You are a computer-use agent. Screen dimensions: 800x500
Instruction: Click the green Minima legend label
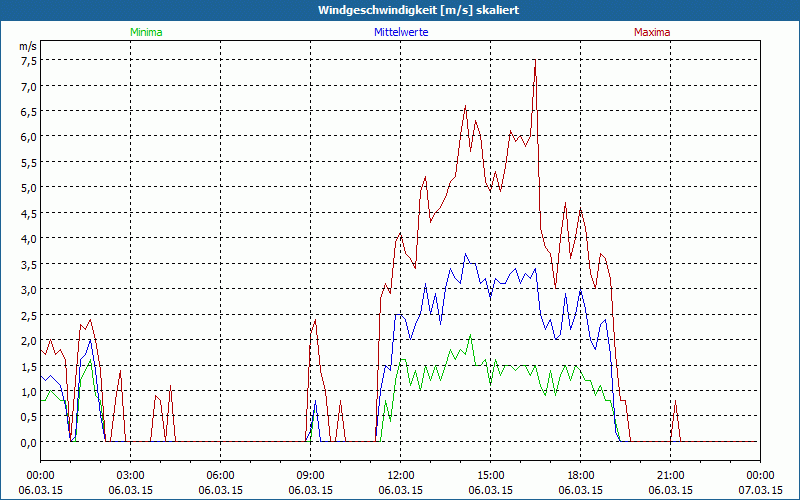[145, 32]
